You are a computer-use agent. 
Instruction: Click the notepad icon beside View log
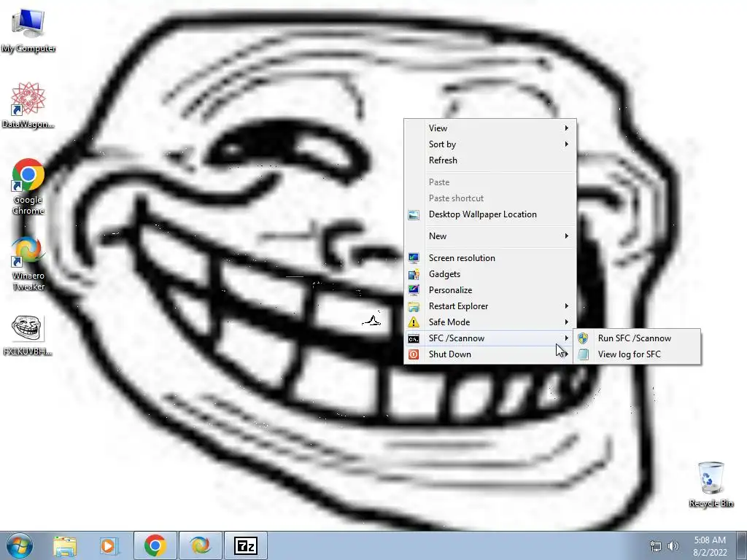tap(583, 354)
